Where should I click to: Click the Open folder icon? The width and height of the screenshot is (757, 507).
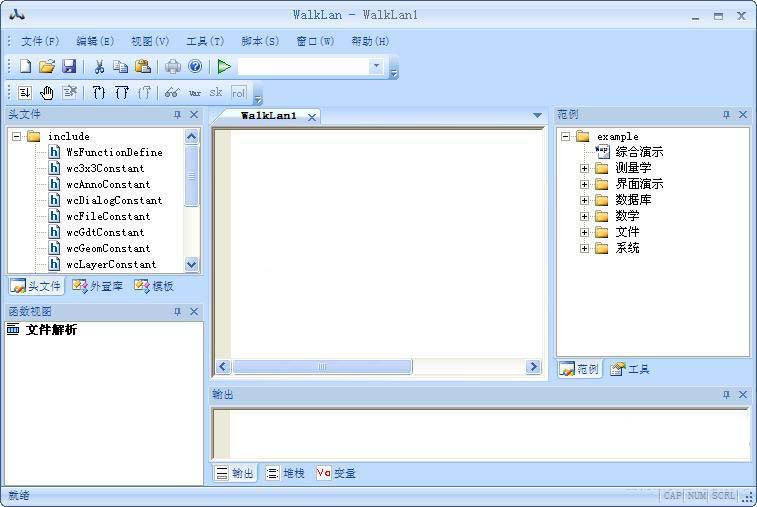pyautogui.click(x=47, y=66)
